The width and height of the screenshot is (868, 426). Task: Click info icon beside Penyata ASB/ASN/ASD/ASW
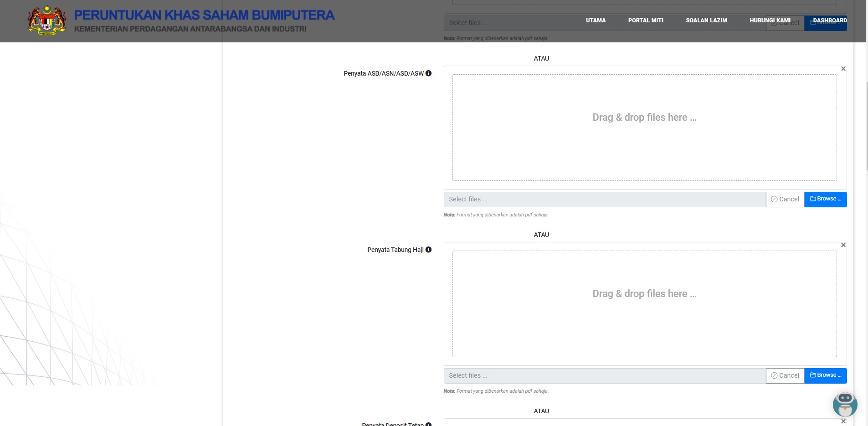pyautogui.click(x=428, y=73)
